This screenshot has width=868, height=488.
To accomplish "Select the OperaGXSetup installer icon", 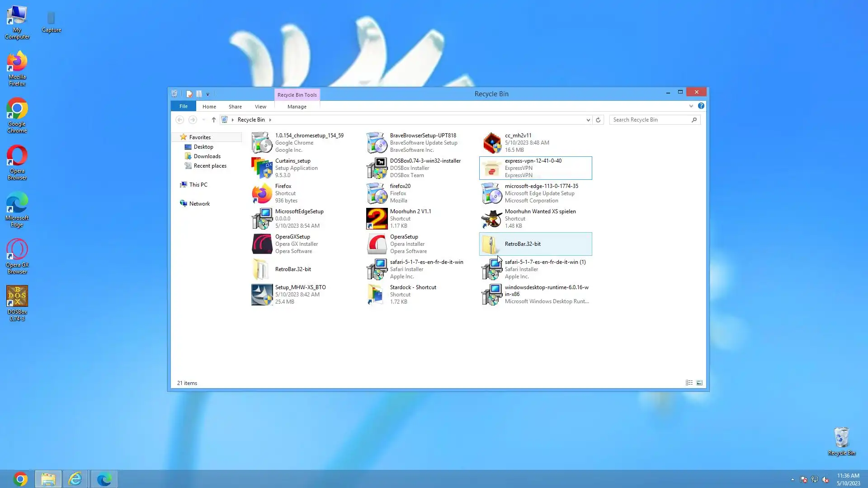I will pyautogui.click(x=262, y=244).
